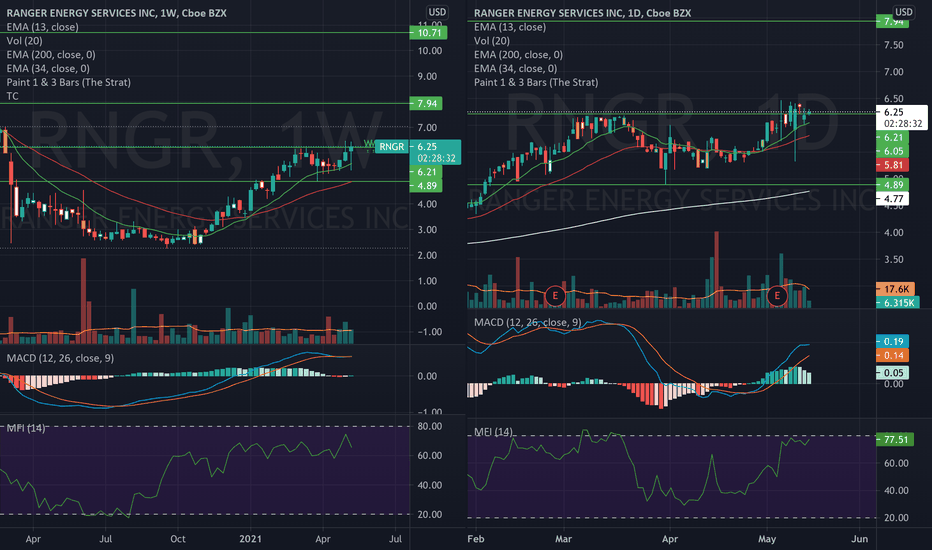The width and height of the screenshot is (932, 550).
Task: Select the daily chart title Ranger Energy Services 1D
Action: (582, 13)
